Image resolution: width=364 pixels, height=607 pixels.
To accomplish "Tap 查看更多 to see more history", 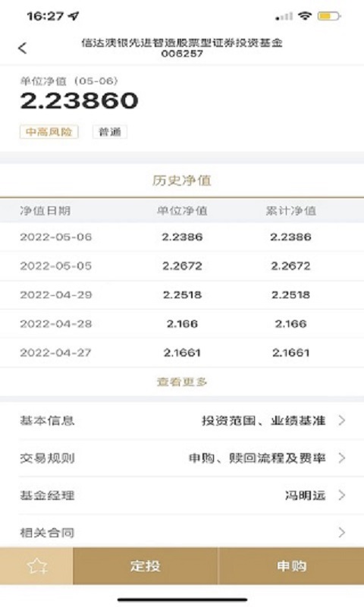I will (182, 382).
